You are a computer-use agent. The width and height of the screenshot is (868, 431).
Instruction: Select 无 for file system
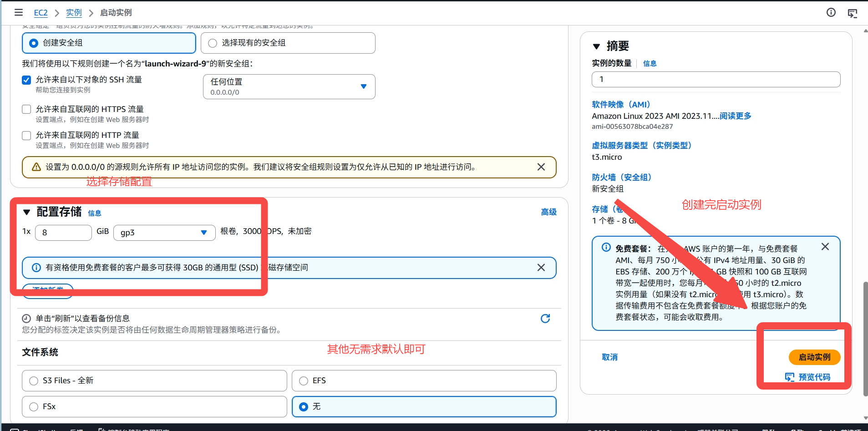[304, 407]
